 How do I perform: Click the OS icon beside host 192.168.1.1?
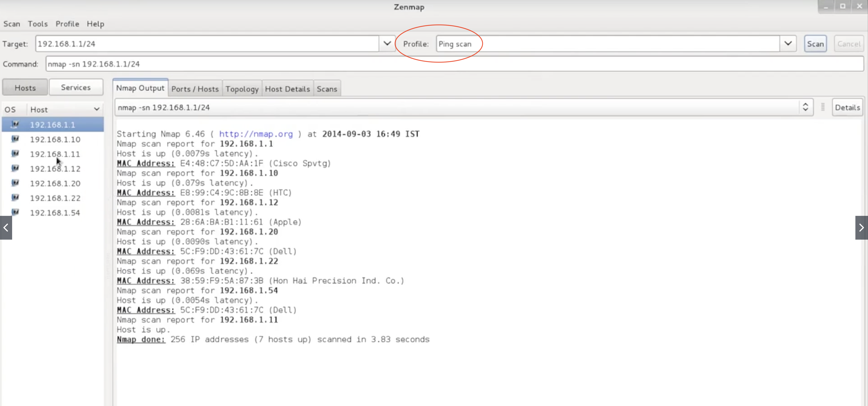coord(15,125)
